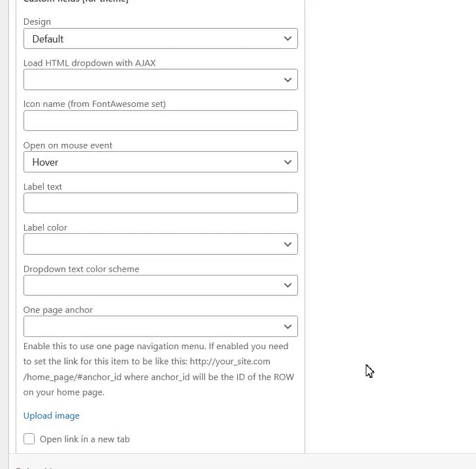Click the 'Design' field label text

coord(37,21)
